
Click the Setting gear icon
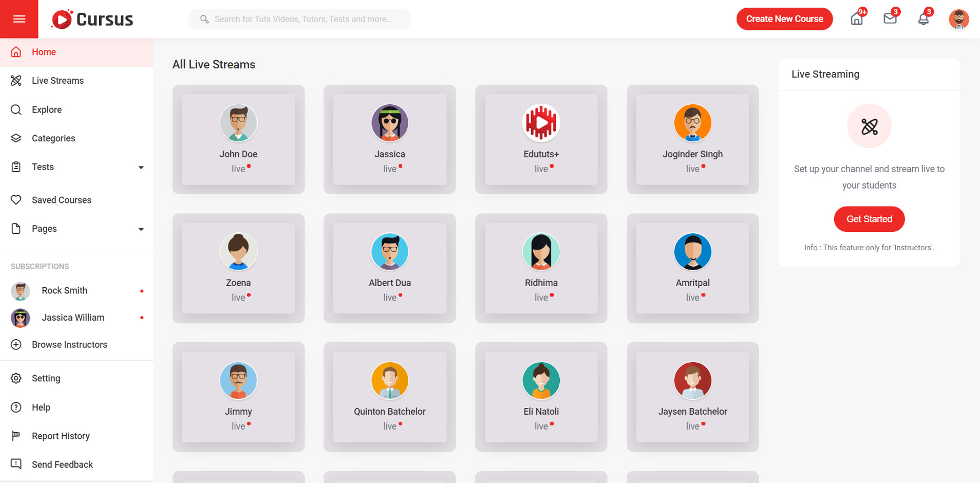(x=16, y=378)
